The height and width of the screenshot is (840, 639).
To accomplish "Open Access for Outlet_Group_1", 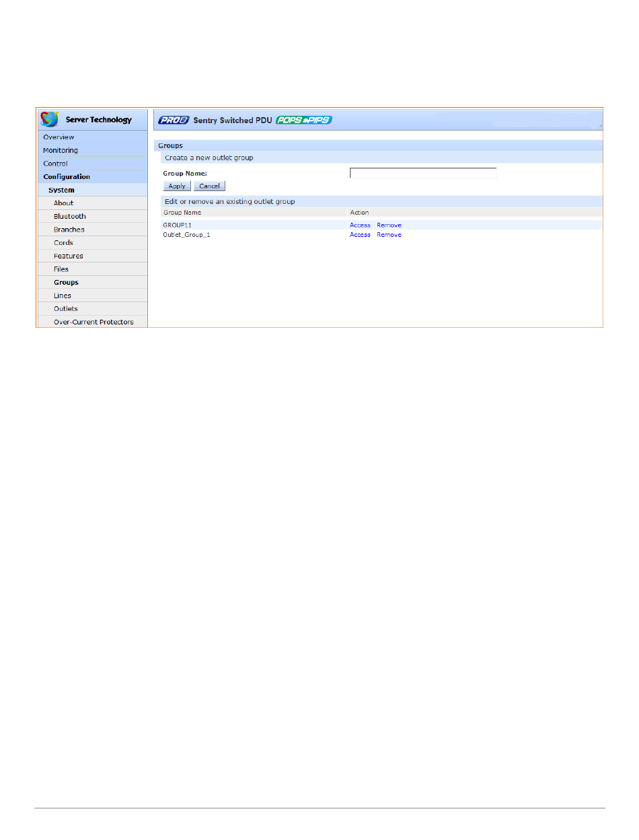I will tap(360, 234).
